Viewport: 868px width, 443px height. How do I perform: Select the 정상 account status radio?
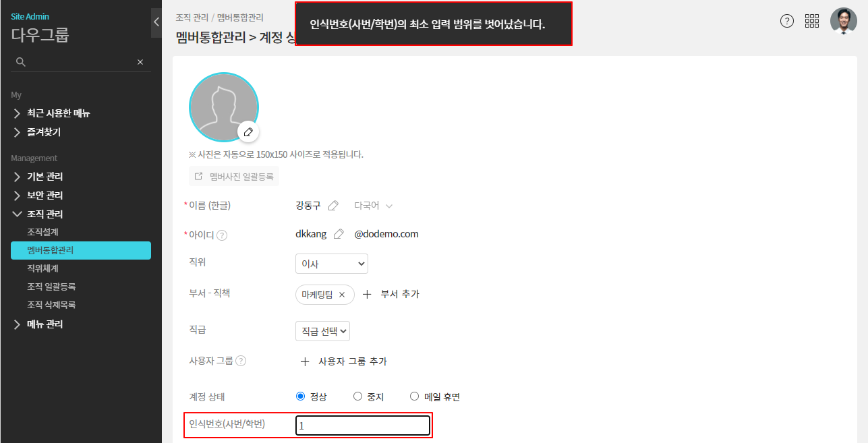(x=301, y=396)
